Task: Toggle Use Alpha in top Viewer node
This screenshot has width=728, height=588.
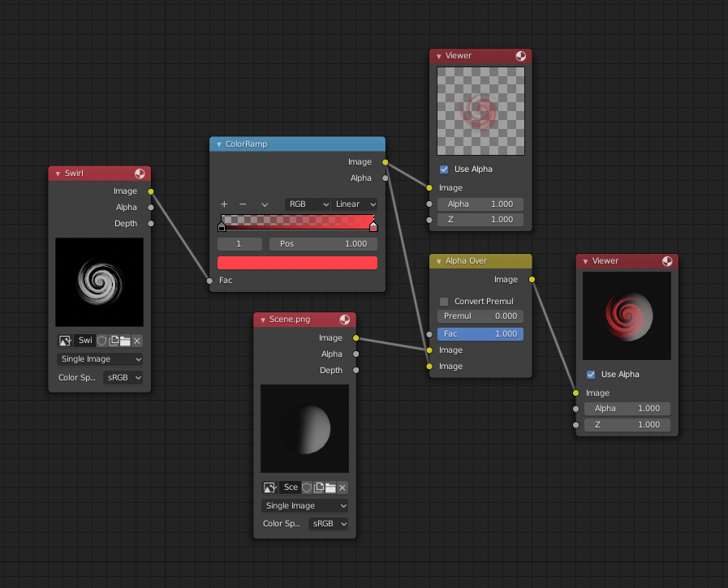Action: [x=444, y=170]
